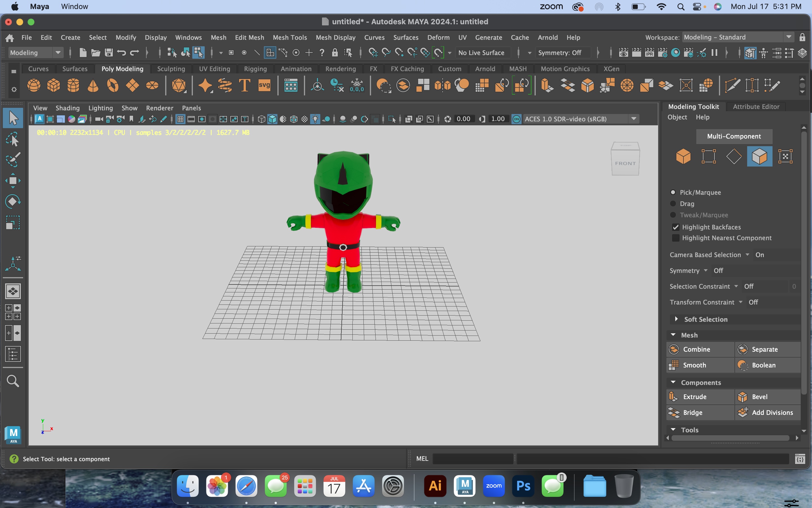The image size is (812, 508).
Task: Click the Home icon in menu bar
Action: coord(10,38)
